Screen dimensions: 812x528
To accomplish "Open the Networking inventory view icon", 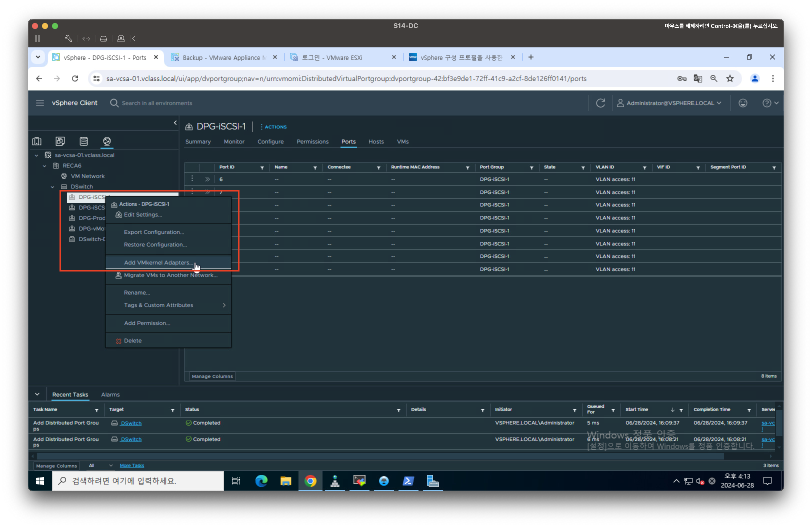I will [107, 141].
